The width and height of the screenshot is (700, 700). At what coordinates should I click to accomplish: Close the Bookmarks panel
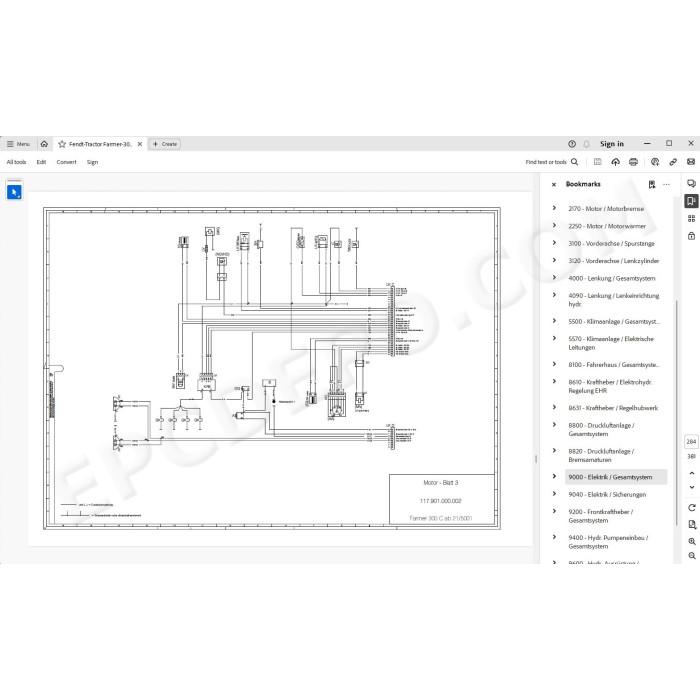click(554, 184)
